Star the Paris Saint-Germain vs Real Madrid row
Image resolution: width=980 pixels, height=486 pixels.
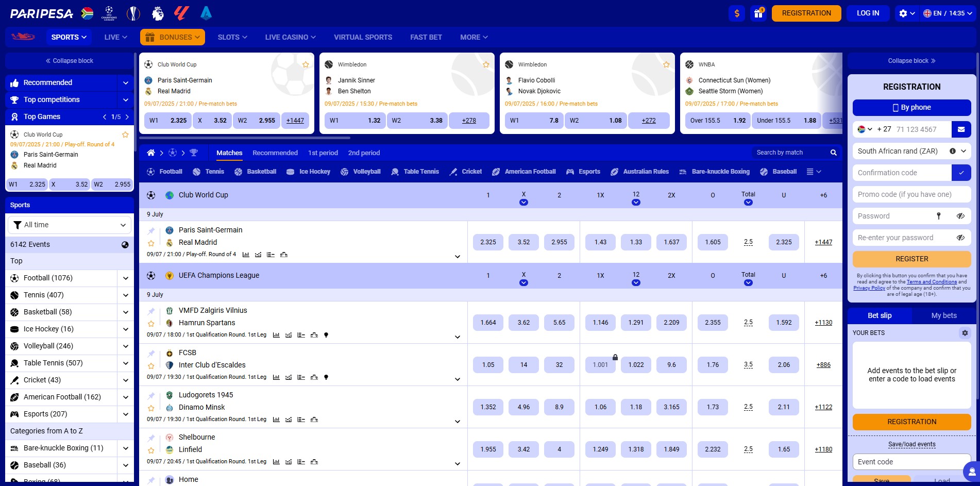(151, 243)
